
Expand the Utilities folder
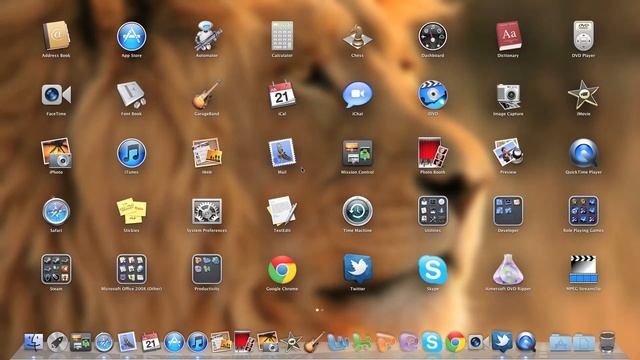point(433,211)
